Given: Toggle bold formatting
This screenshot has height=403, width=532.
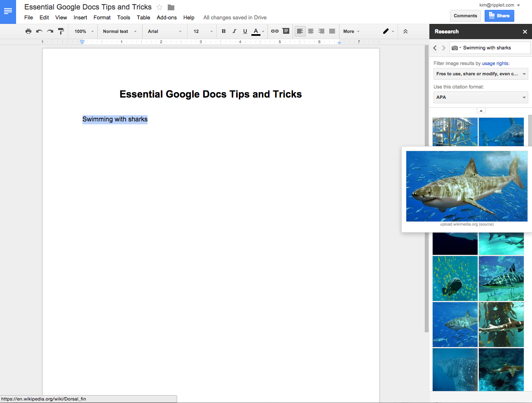Looking at the screenshot, I should tap(224, 31).
